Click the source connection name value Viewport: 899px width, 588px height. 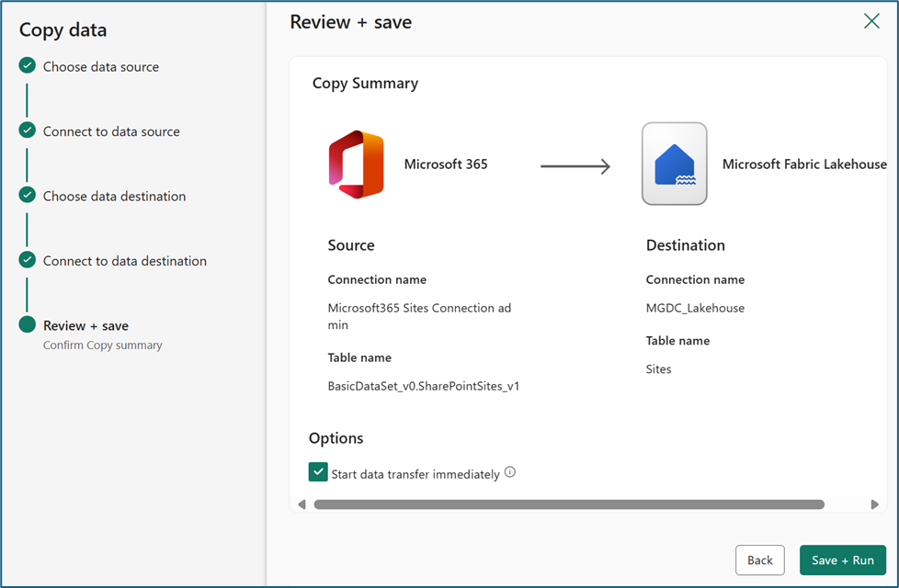419,316
